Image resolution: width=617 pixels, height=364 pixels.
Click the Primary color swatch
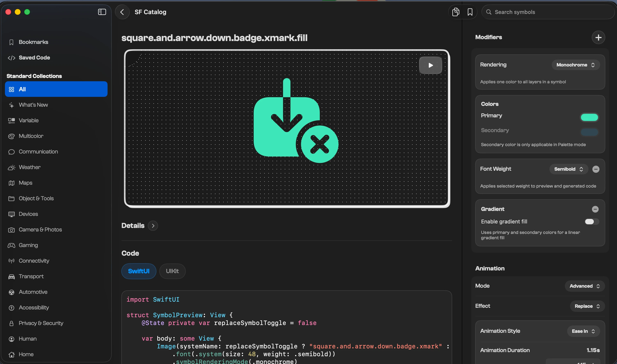589,118
